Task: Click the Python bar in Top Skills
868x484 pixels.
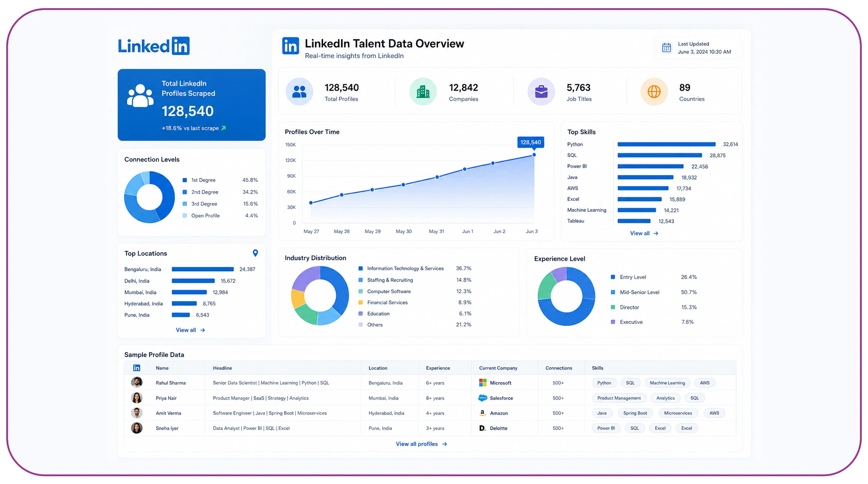Action: point(667,144)
